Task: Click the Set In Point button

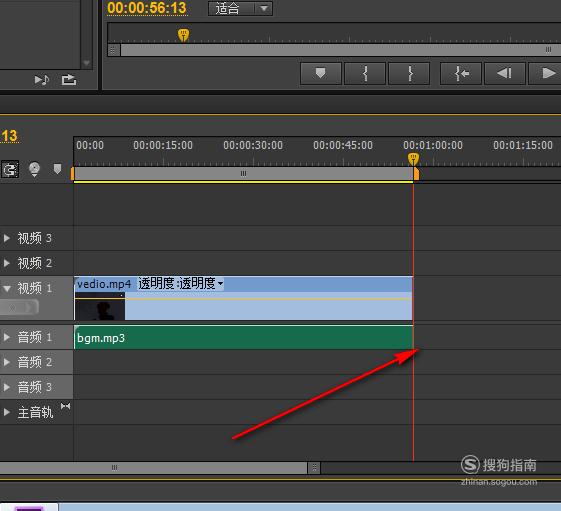Action: pos(365,73)
